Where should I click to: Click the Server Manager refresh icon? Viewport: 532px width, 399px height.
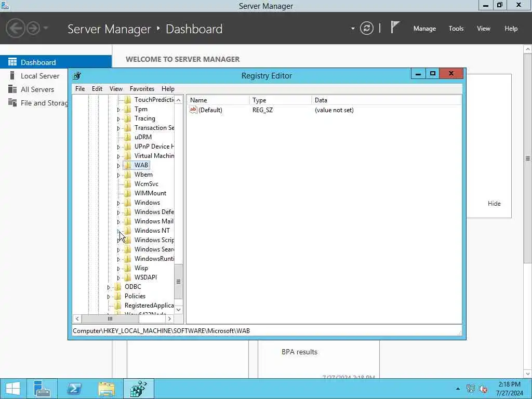coord(366,28)
